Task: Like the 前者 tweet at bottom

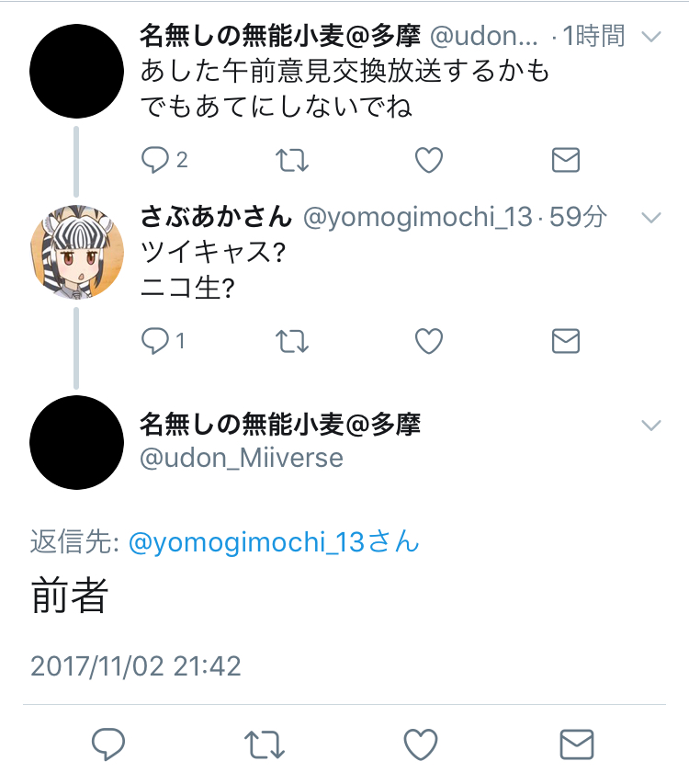Action: pyautogui.click(x=421, y=744)
